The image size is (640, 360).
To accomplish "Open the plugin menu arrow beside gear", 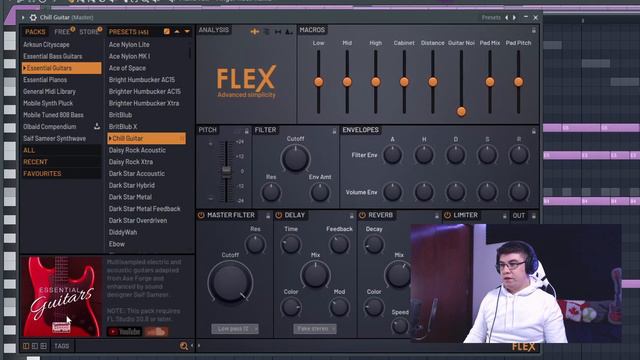I will point(23,18).
